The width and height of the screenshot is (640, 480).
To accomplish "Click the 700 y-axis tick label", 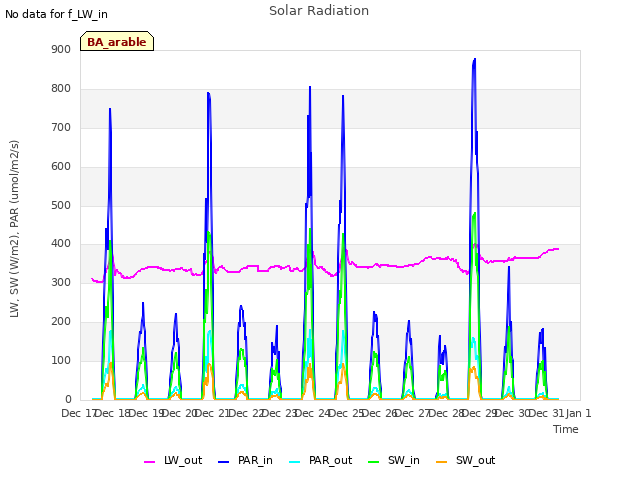I will pyautogui.click(x=61, y=127).
